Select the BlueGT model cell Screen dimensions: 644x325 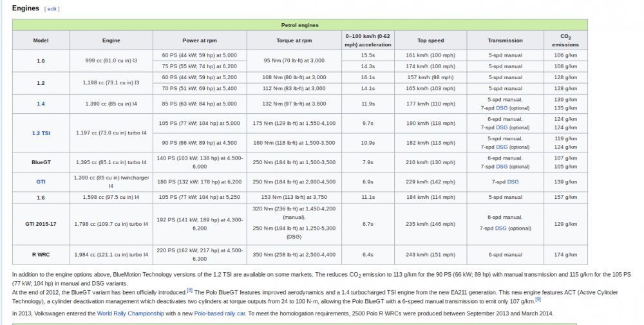pyautogui.click(x=41, y=162)
